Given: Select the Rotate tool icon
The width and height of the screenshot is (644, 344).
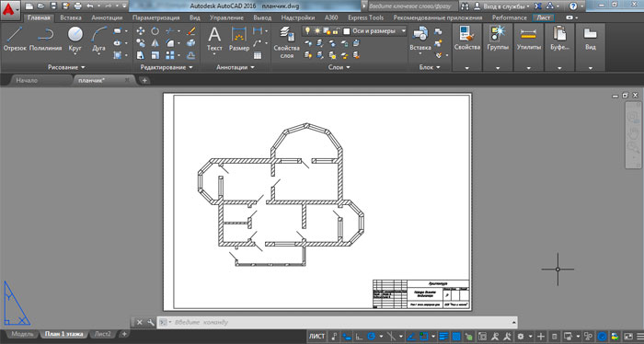Looking at the screenshot, I should [x=155, y=30].
